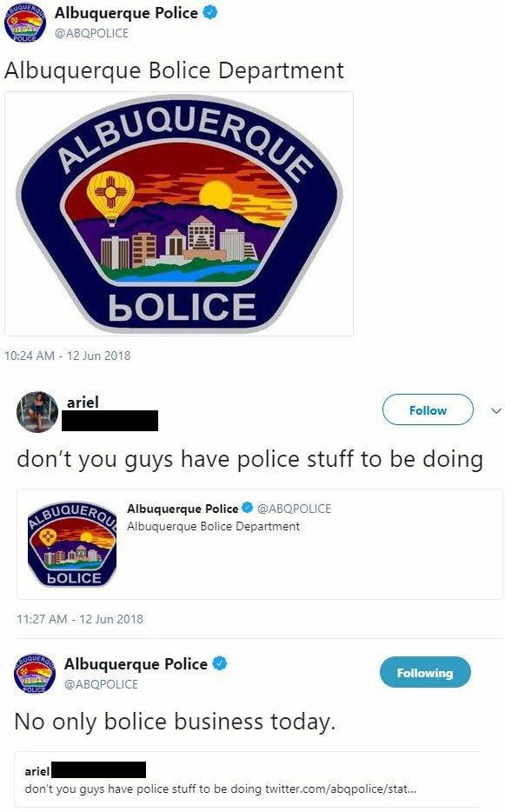Open ariel's profile picture
505x812 pixels.
pyautogui.click(x=37, y=412)
